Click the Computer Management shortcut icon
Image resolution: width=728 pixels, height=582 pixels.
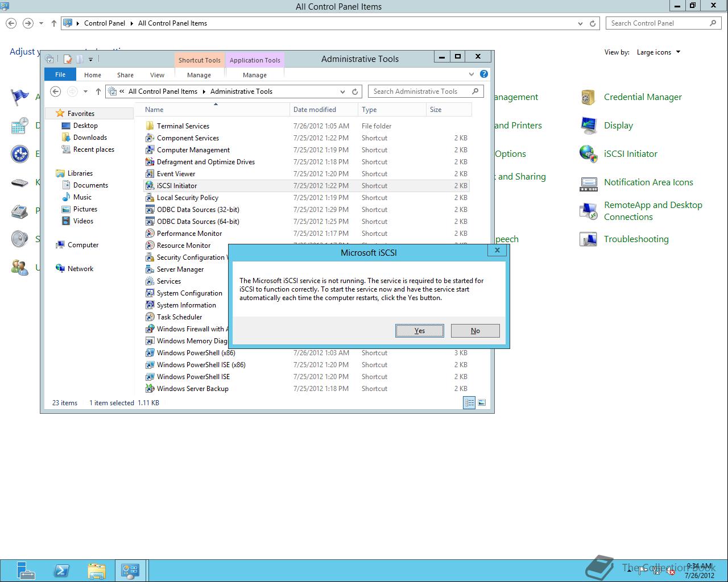tap(150, 150)
